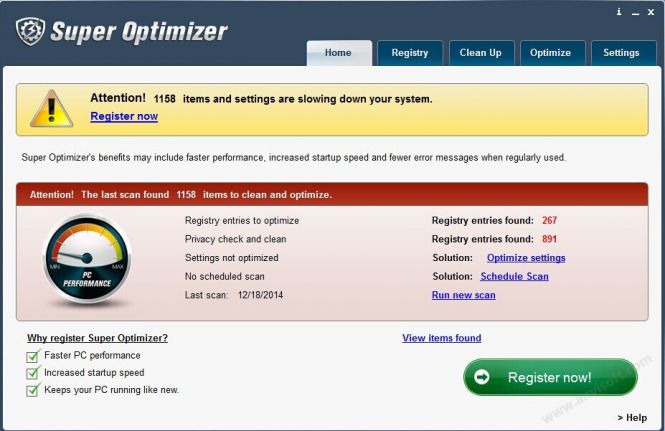Click Why register Super Optimizer? heading
665x431 pixels.
click(98, 338)
